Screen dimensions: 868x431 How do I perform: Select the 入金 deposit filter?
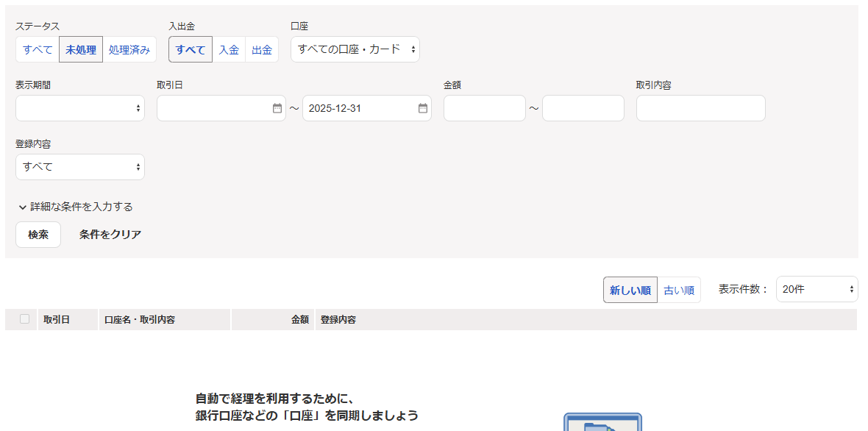tap(229, 49)
